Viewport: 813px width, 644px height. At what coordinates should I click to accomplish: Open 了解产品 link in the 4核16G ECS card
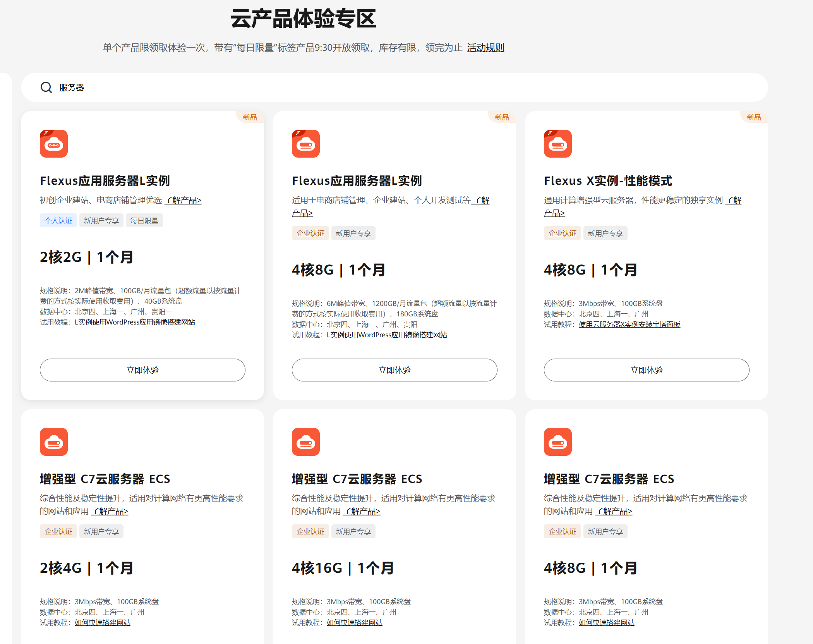tap(362, 511)
